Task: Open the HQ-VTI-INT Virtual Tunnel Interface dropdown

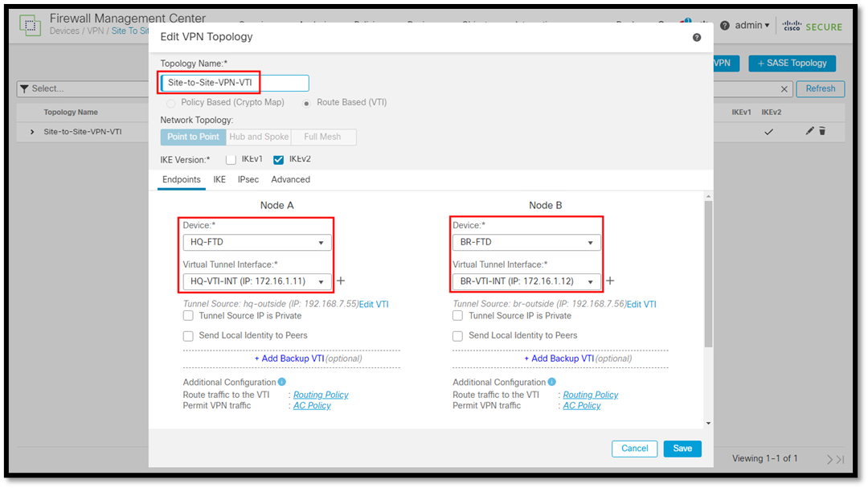Action: (x=257, y=281)
